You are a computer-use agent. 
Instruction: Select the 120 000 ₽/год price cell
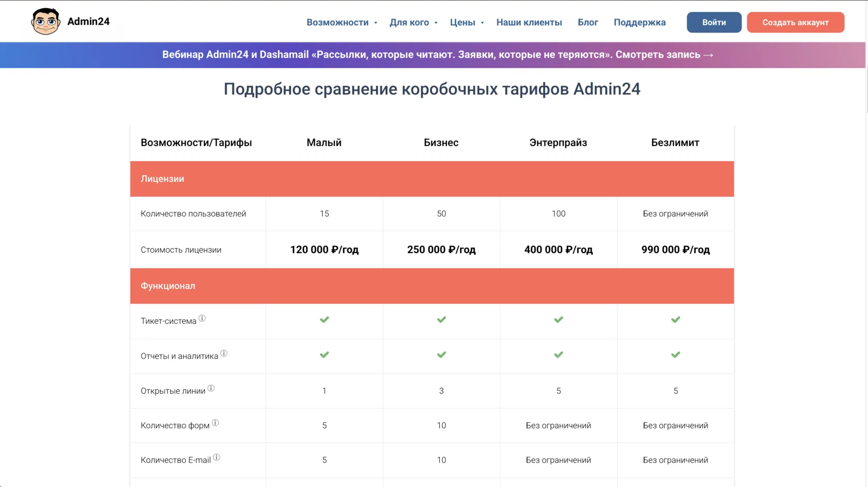click(324, 250)
